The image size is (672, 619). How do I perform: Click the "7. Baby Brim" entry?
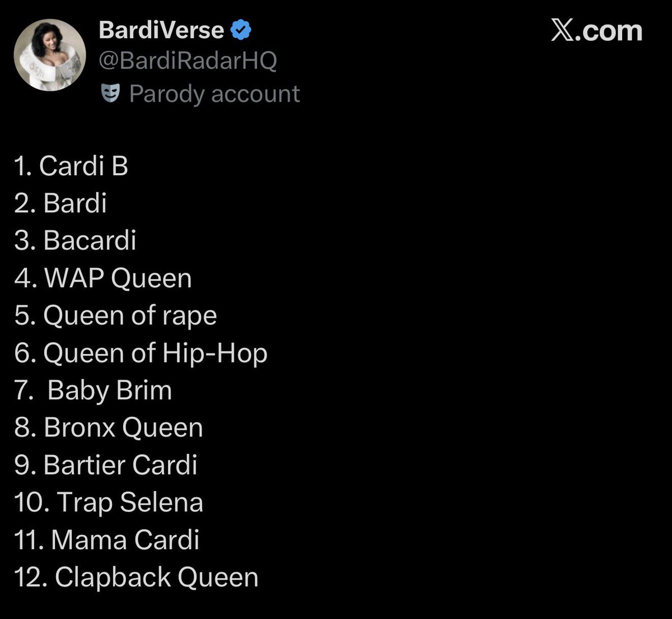tap(93, 390)
